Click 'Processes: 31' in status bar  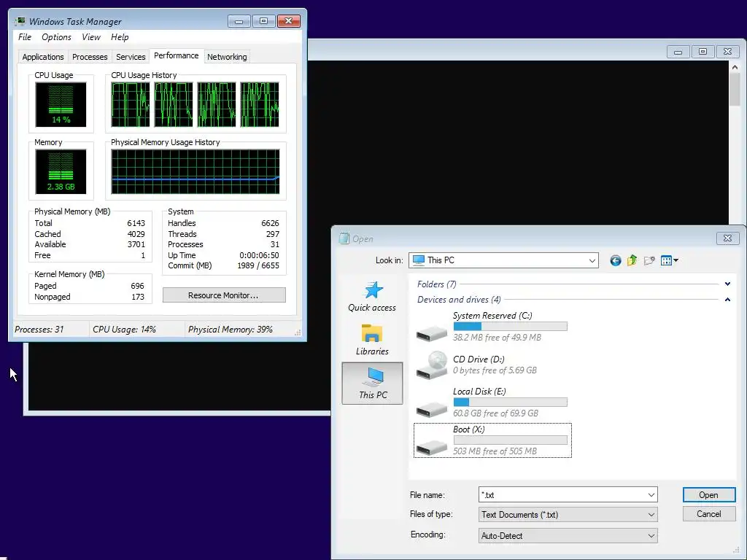coord(39,330)
